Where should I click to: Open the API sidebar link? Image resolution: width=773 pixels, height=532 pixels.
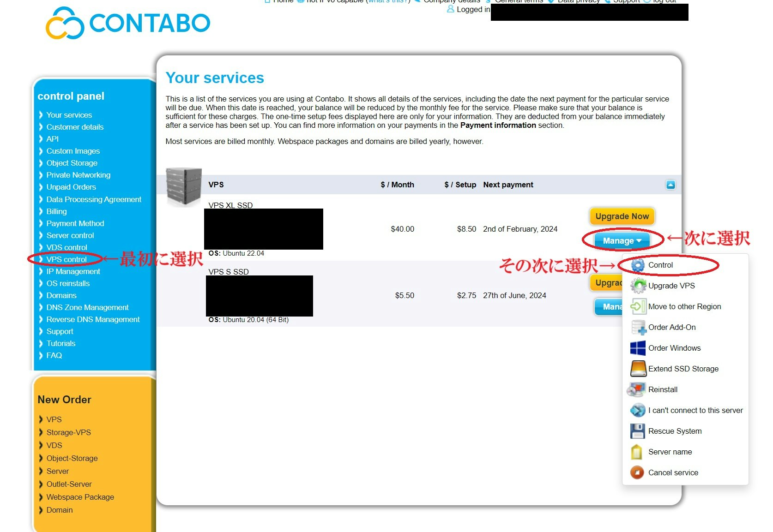[52, 139]
